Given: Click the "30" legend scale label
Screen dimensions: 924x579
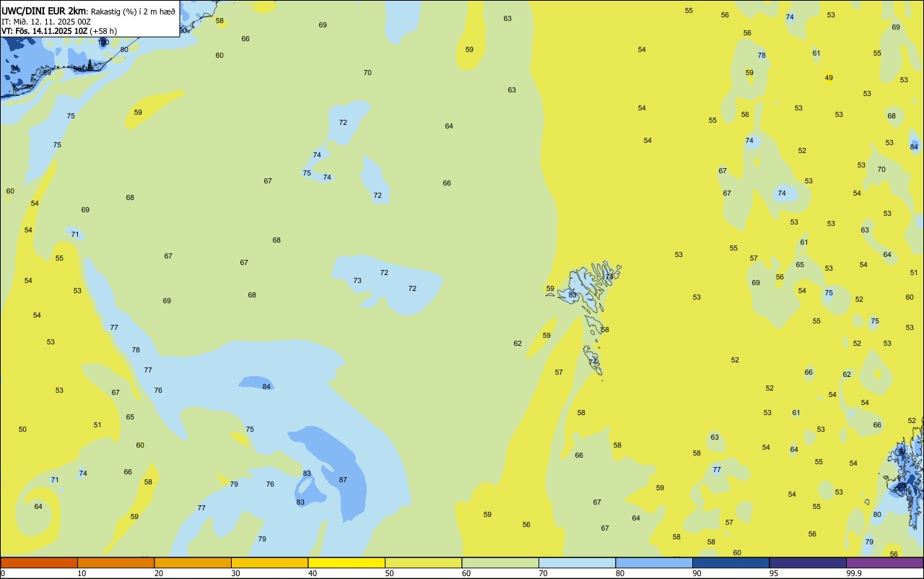Looking at the screenshot, I should (235, 573).
